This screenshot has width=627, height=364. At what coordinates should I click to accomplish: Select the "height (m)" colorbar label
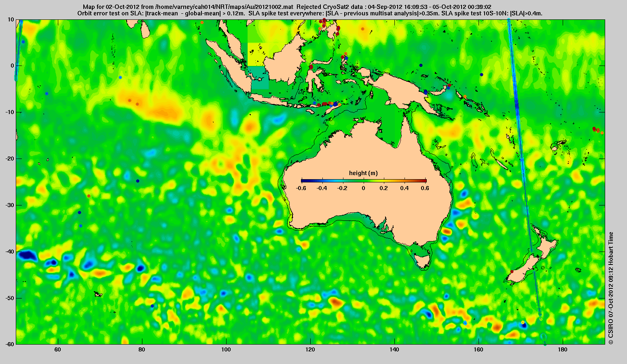(363, 173)
